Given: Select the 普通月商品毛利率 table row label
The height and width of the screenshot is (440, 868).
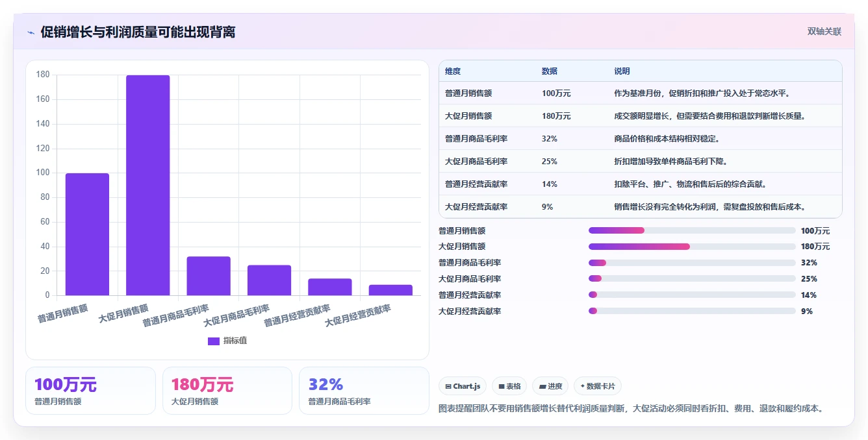Looking at the screenshot, I should point(476,139).
